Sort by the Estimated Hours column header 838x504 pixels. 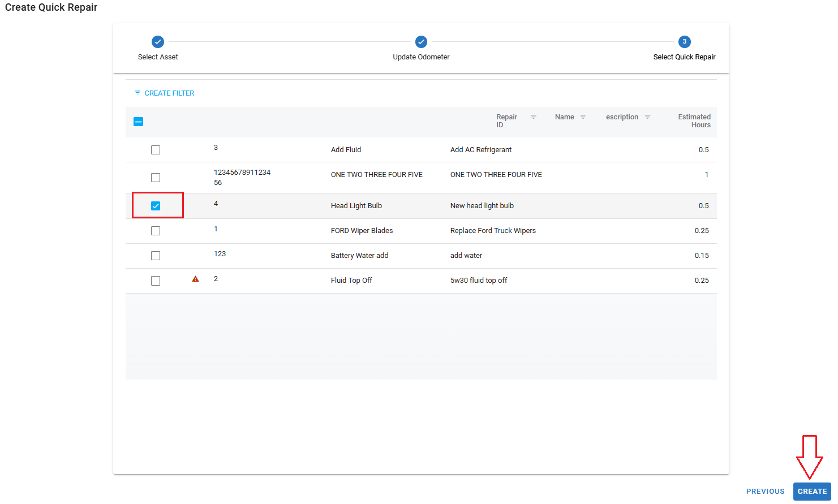694,121
